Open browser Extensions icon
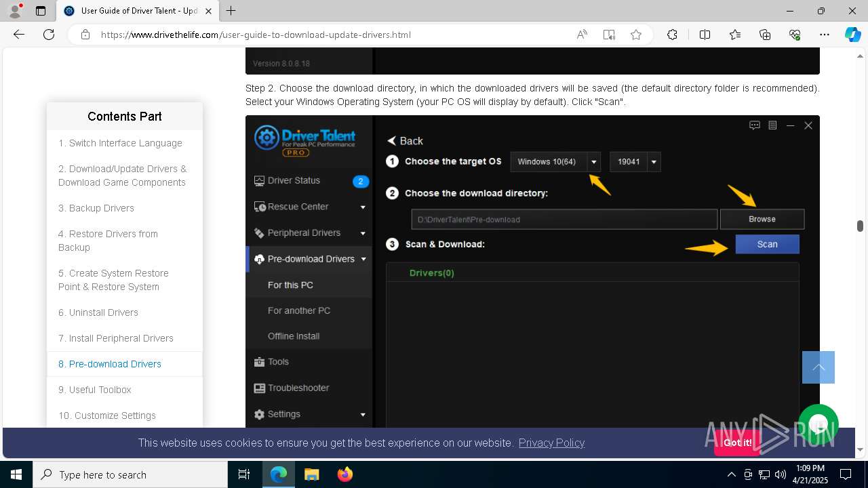Image resolution: width=868 pixels, height=488 pixels. pos(672,35)
